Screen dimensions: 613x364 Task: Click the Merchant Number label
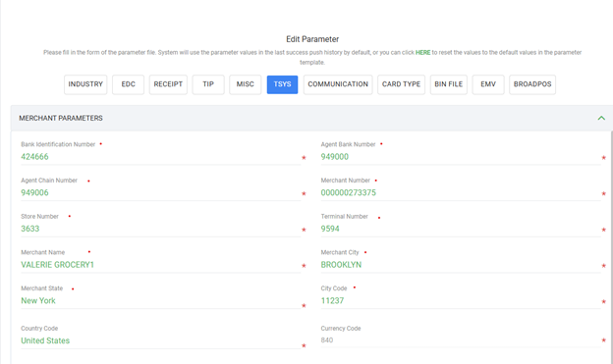point(345,181)
